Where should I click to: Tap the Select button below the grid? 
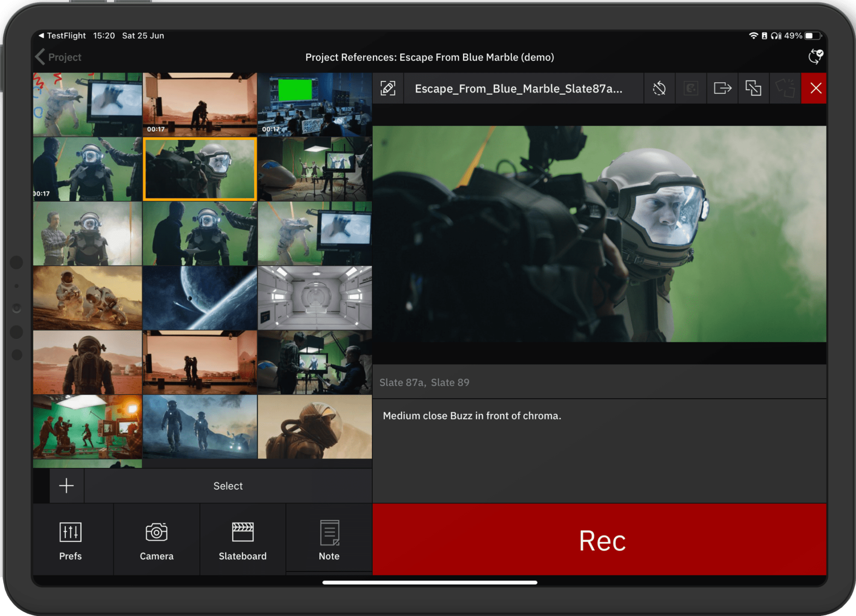pos(228,486)
